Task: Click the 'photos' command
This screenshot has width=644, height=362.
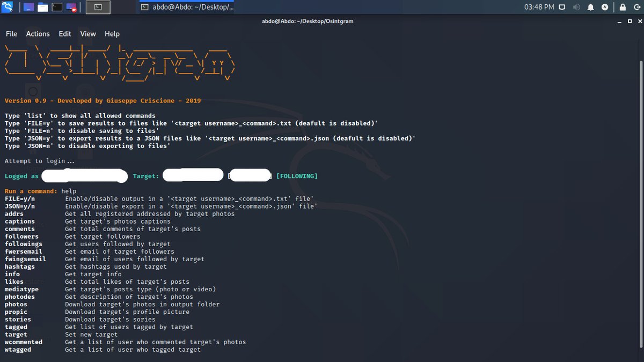Action: [x=16, y=304]
